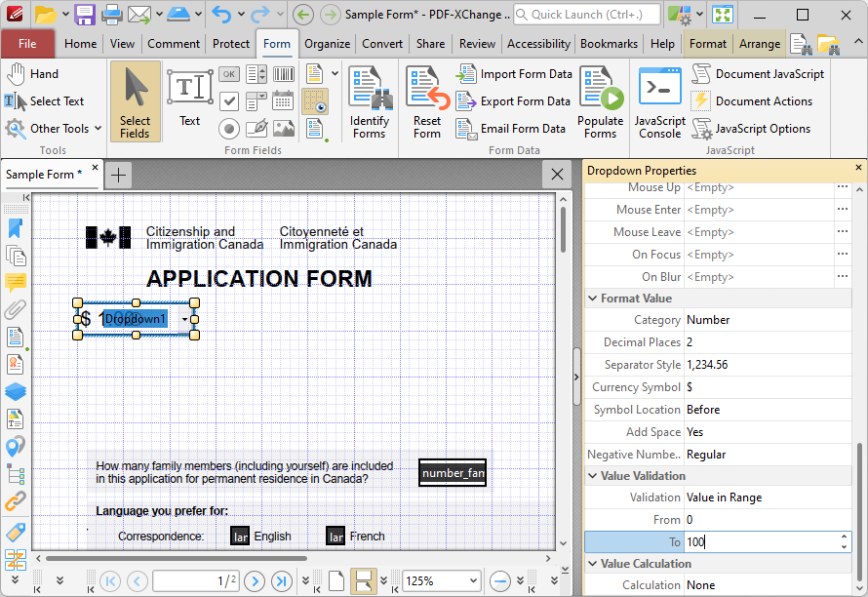
Task: Open the Attachments paperclip pane
Action: tap(16, 309)
